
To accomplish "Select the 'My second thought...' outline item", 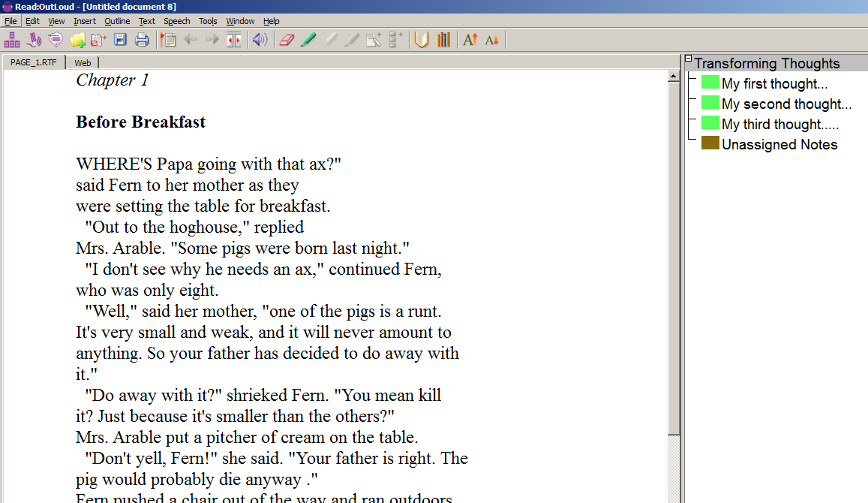I will (x=787, y=104).
